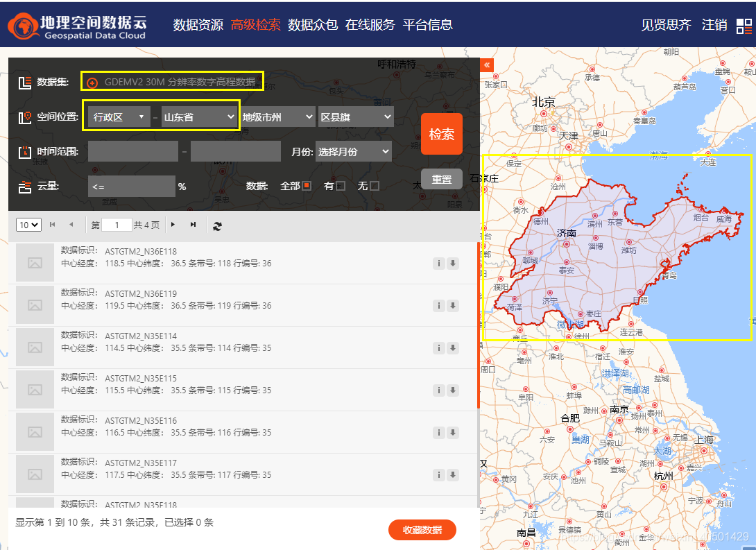Open 在线服务 menu
The image size is (756, 550).
click(370, 24)
